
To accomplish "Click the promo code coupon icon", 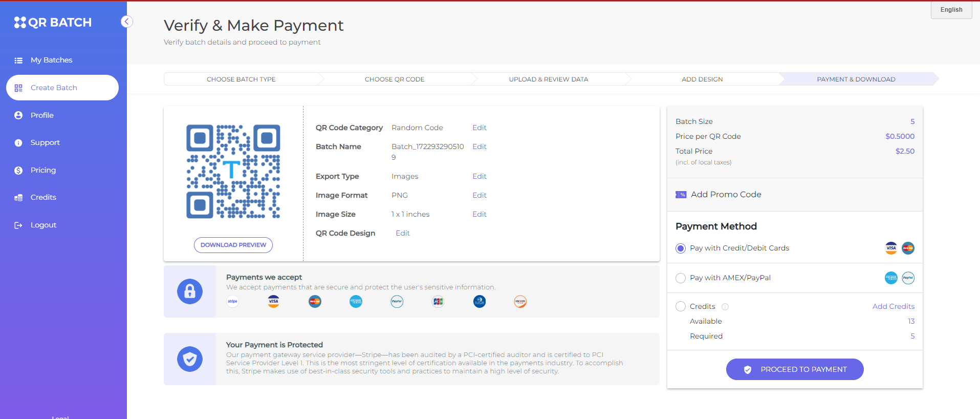I will (681, 195).
